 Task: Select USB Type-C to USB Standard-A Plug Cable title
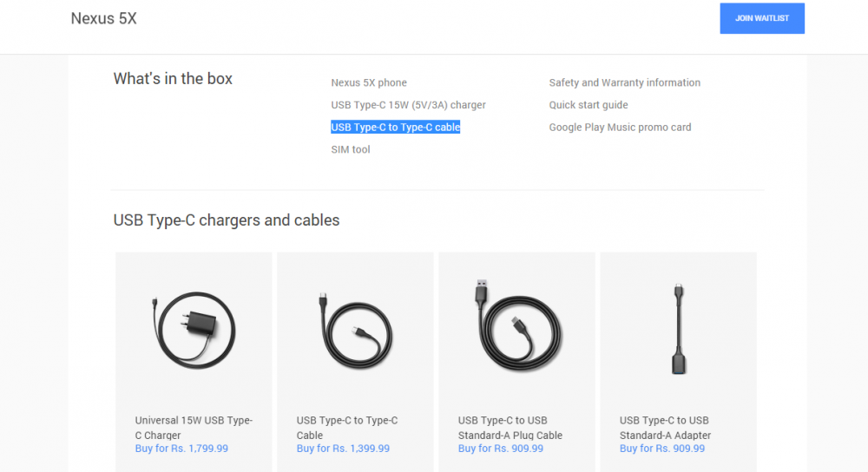(510, 428)
